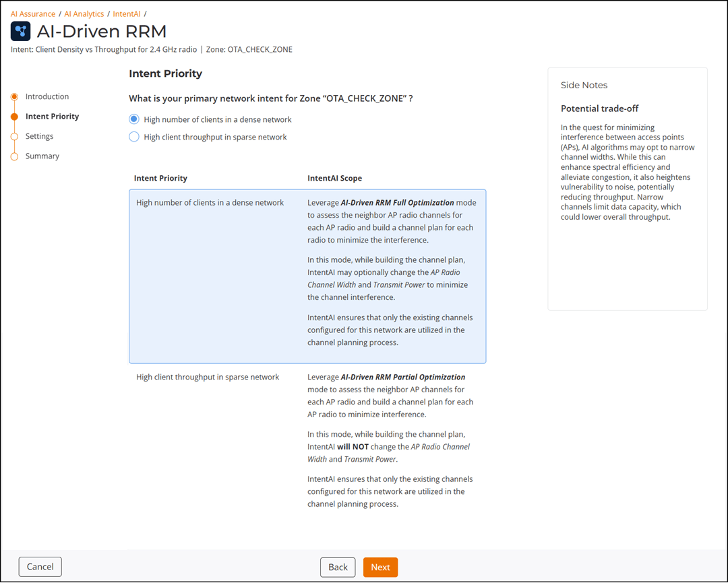Click the Next button to proceed

380,567
